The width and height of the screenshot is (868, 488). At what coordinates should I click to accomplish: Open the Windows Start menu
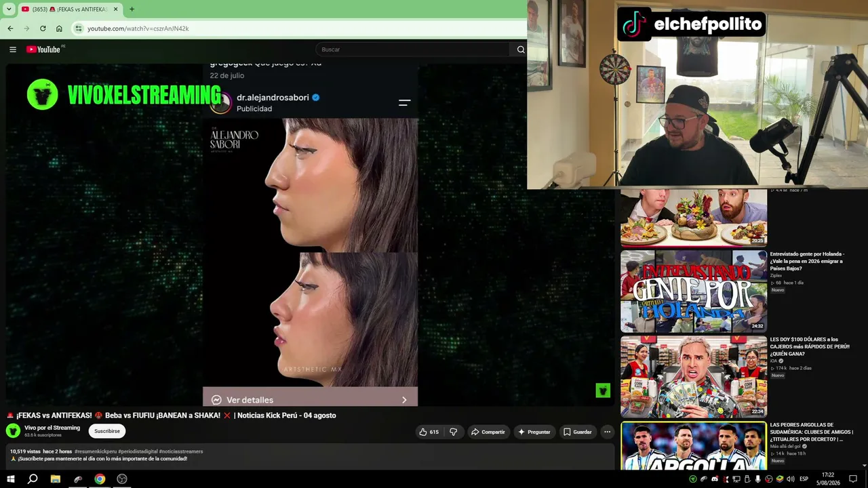click(11, 479)
